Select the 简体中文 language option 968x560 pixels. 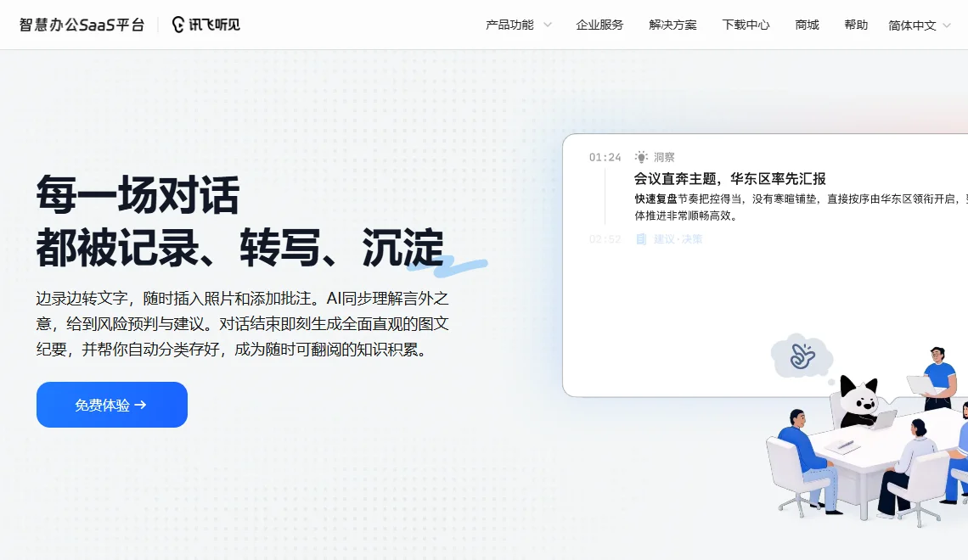912,25
